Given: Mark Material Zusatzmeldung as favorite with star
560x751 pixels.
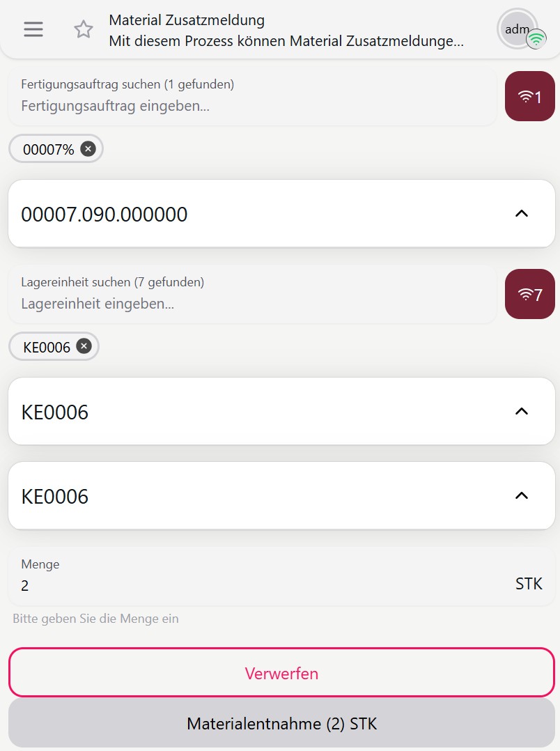Looking at the screenshot, I should (x=84, y=29).
